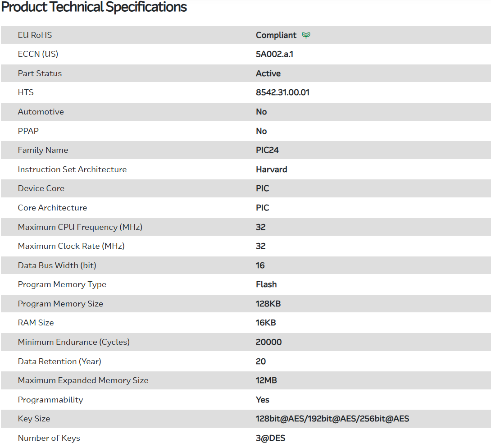The height and width of the screenshot is (448, 491).
Task: Click the Product Technical Specifications heading
Action: coord(94,7)
